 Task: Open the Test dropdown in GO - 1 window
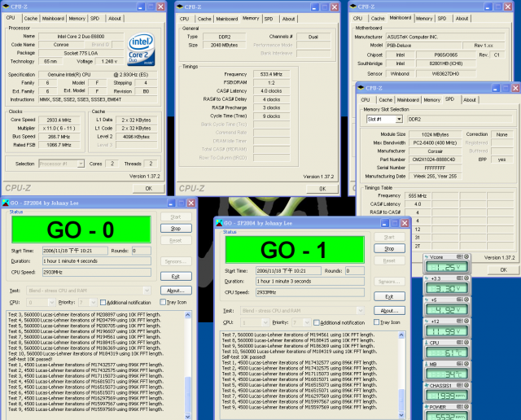pos(361,311)
